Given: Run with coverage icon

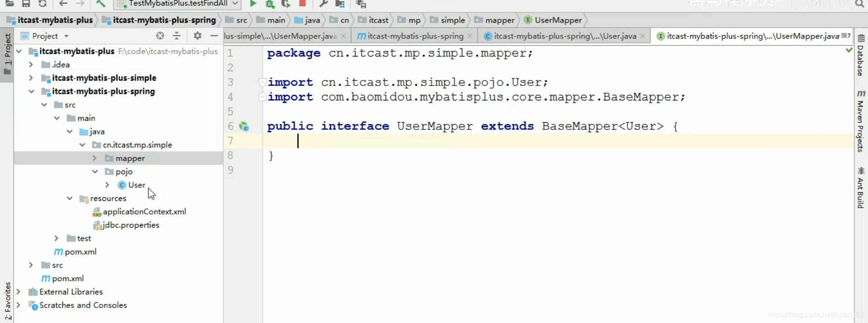Looking at the screenshot, I should click(286, 4).
